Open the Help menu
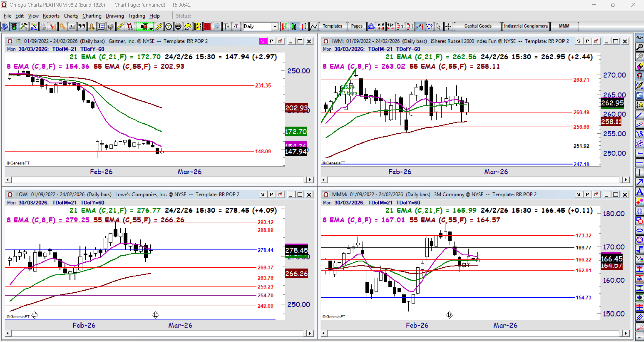The height and width of the screenshot is (342, 644). click(155, 16)
